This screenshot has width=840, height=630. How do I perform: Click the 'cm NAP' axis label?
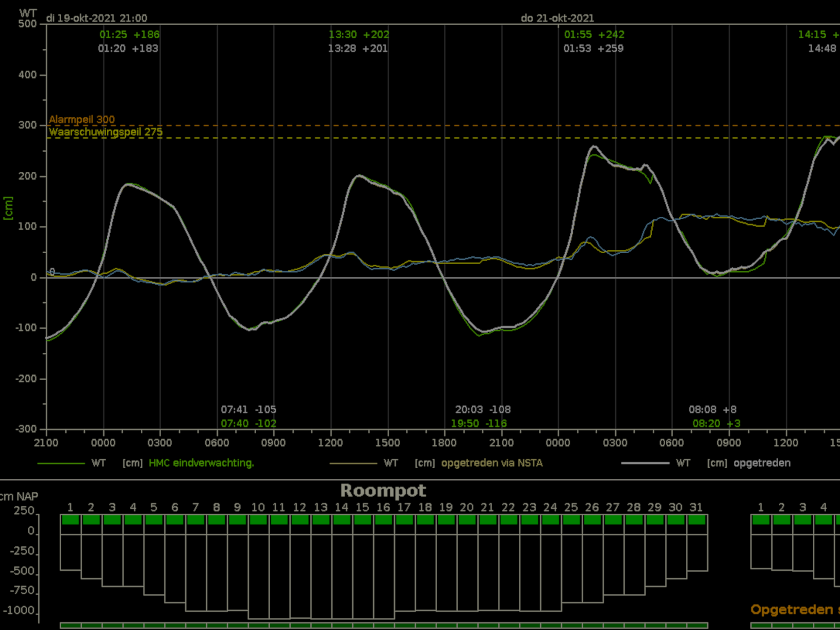[x=19, y=496]
